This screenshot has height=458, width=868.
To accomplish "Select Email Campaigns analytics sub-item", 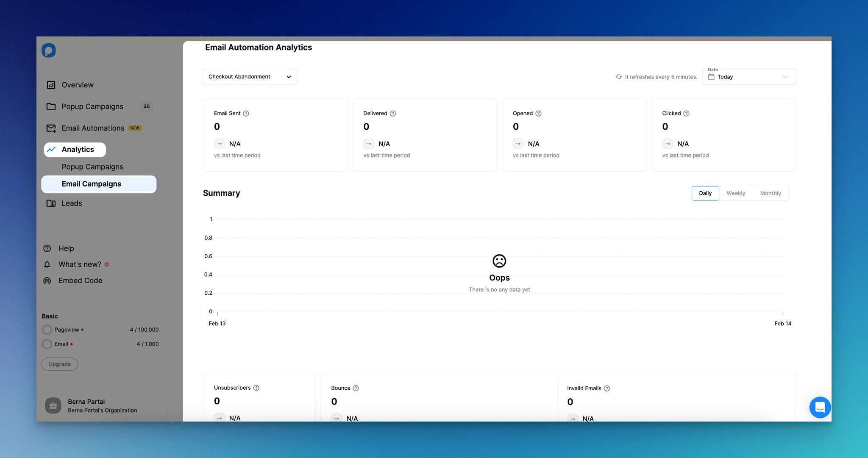I will [x=99, y=184].
